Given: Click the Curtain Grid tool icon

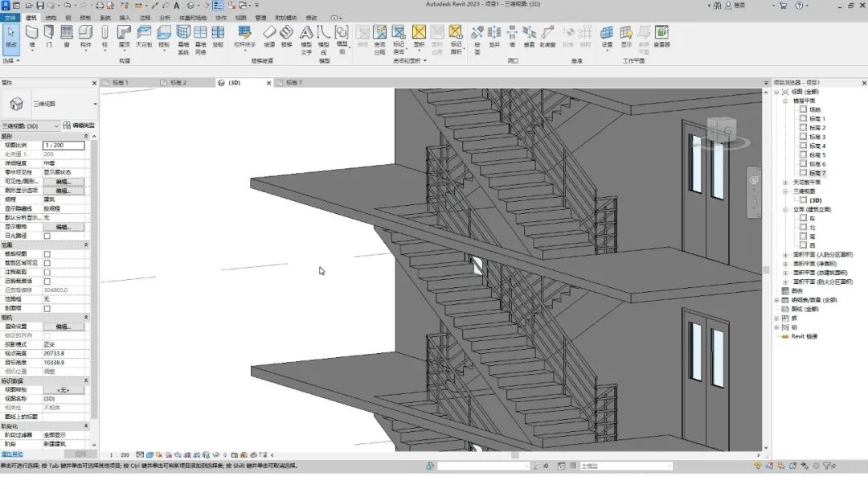Looking at the screenshot, I should [x=200, y=40].
